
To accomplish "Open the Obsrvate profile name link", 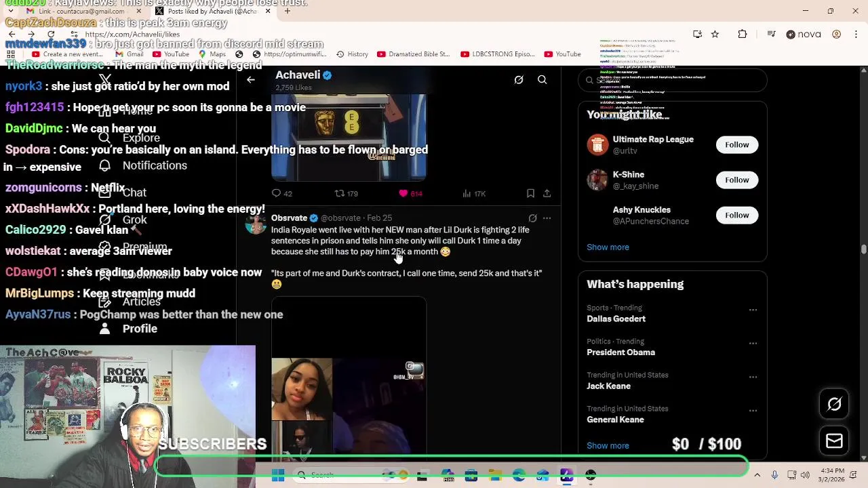I will click(290, 218).
